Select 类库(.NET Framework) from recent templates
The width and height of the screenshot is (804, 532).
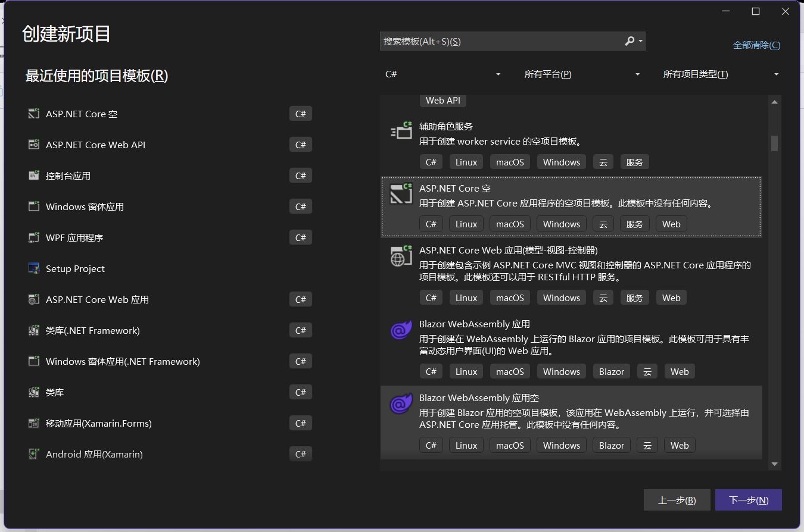(x=169, y=330)
